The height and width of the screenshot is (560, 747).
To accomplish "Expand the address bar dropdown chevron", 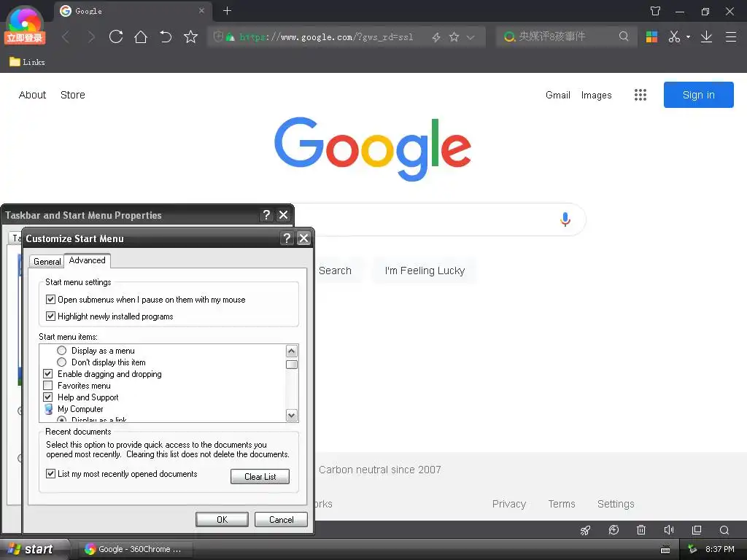I will pos(471,36).
